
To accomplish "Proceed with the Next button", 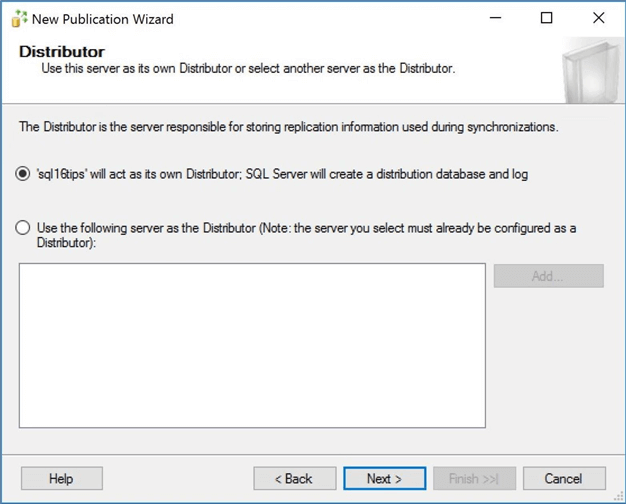I will (384, 478).
